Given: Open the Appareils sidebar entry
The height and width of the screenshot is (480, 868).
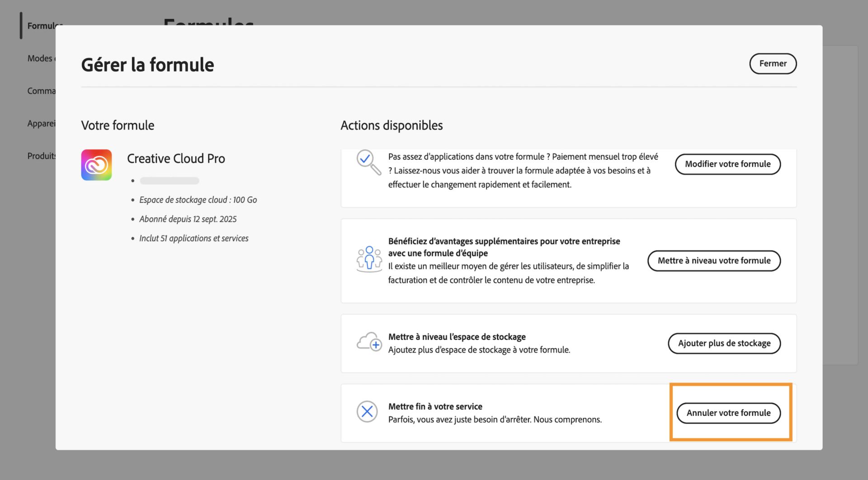Looking at the screenshot, I should click(41, 124).
